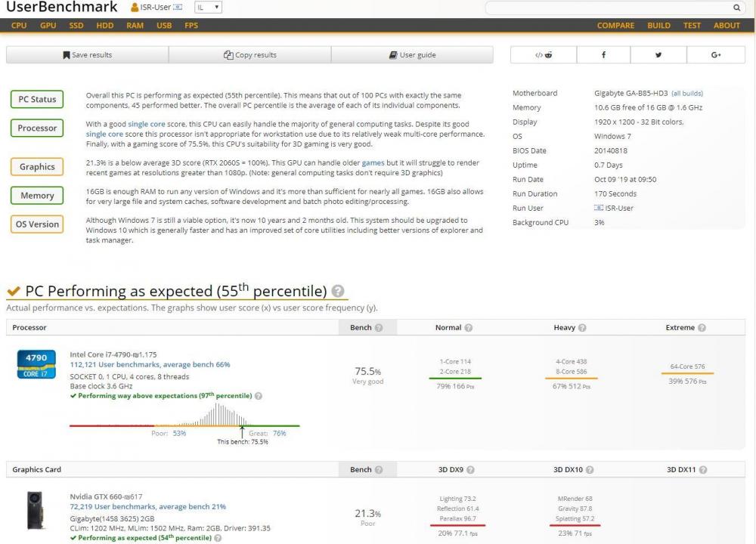Click the PC Status button
The height and width of the screenshot is (544, 756).
(37, 99)
